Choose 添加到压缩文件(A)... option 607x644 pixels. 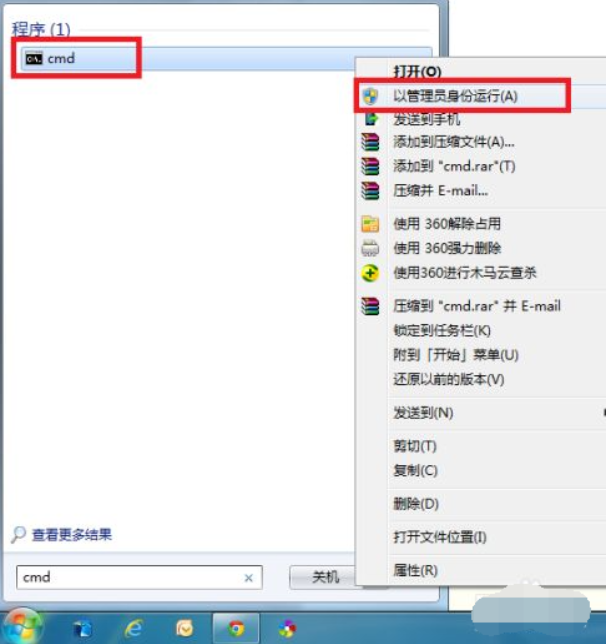pyautogui.click(x=454, y=142)
